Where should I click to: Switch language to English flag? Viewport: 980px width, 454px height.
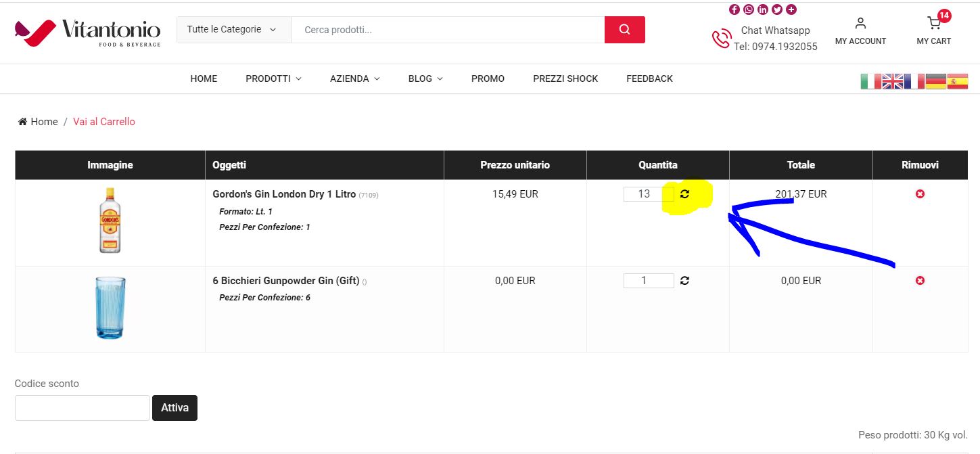[893, 81]
